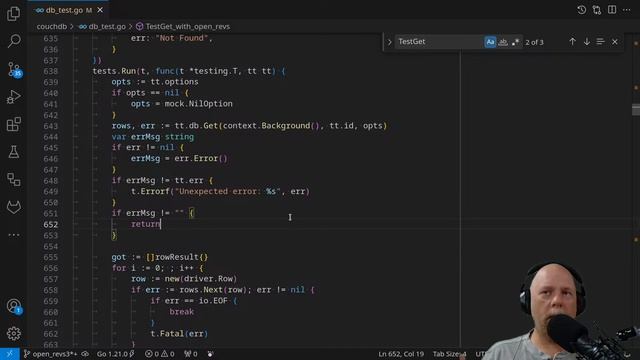This screenshot has width=640, height=360.
Task: Go to next find match
Action: tap(587, 42)
